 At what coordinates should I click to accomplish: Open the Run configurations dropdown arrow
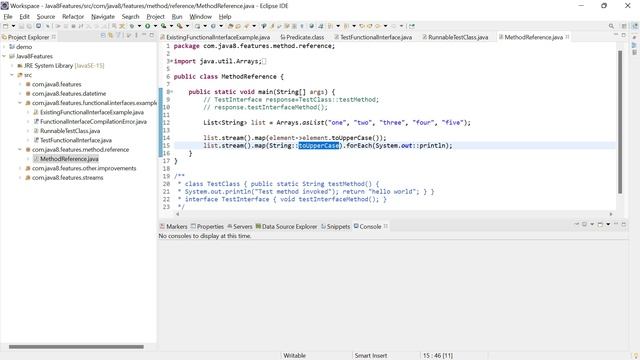pyautogui.click(x=155, y=26)
